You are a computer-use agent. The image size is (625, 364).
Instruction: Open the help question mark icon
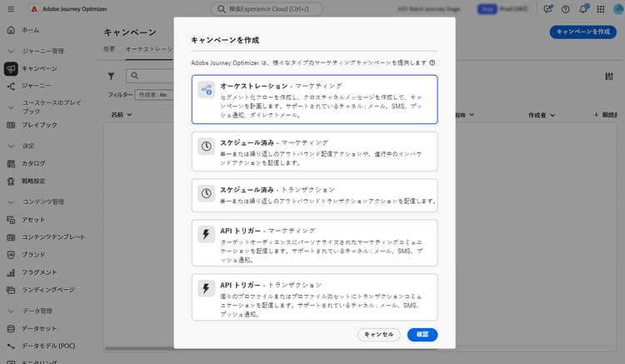pyautogui.click(x=565, y=9)
